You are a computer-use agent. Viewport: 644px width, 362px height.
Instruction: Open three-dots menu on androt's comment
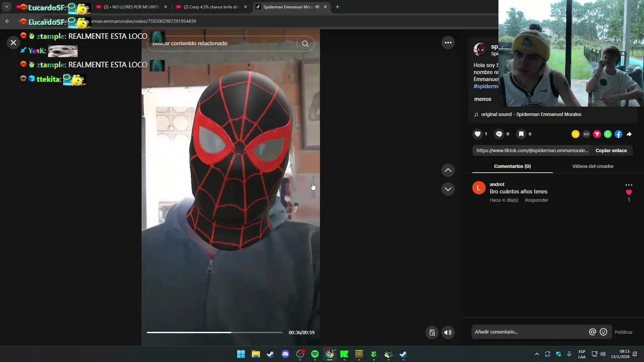pyautogui.click(x=628, y=185)
